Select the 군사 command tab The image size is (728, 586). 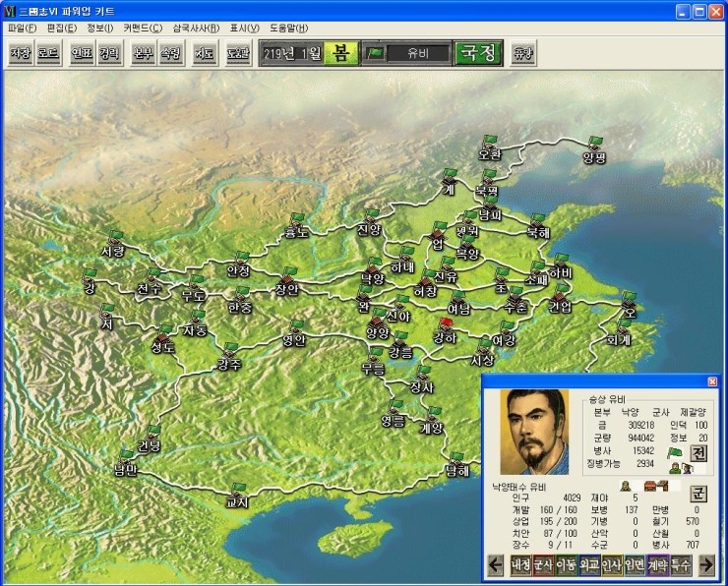point(543,565)
